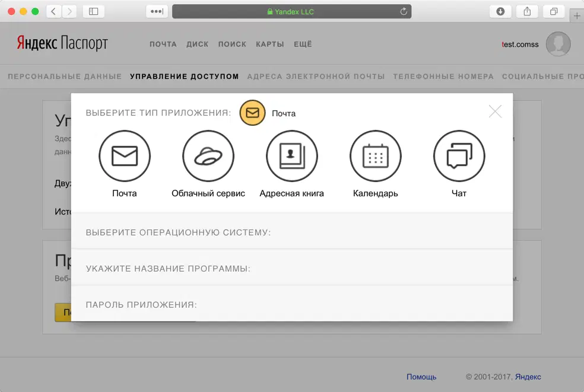
Task: Click the Облачный сервис label
Action: [x=208, y=193]
